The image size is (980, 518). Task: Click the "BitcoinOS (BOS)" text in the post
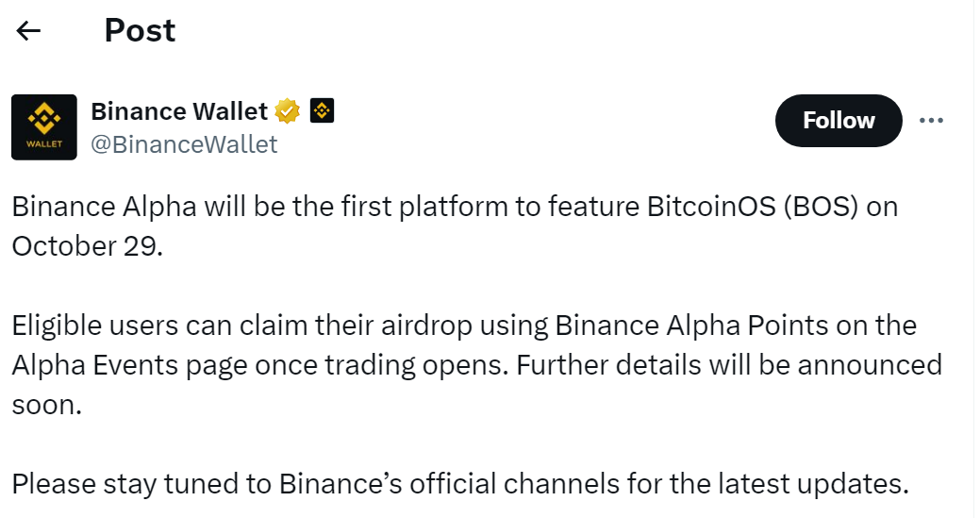[x=756, y=207]
